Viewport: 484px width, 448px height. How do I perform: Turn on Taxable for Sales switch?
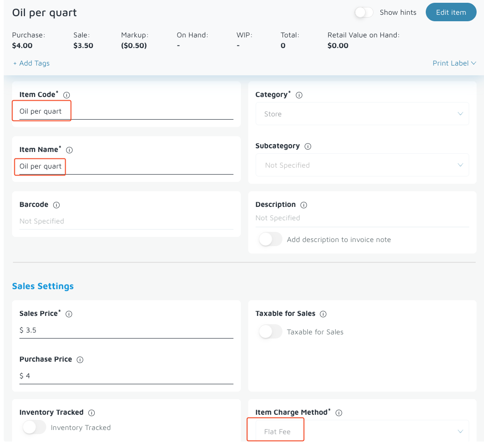tap(270, 332)
